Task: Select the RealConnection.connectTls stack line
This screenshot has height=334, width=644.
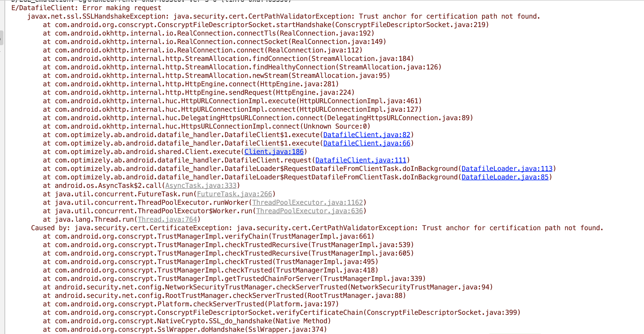Action: pos(209,33)
